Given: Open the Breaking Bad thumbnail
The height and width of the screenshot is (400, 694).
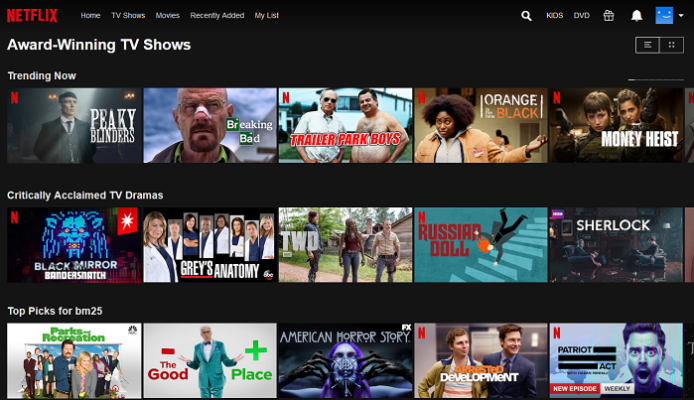Looking at the screenshot, I should 210,125.
